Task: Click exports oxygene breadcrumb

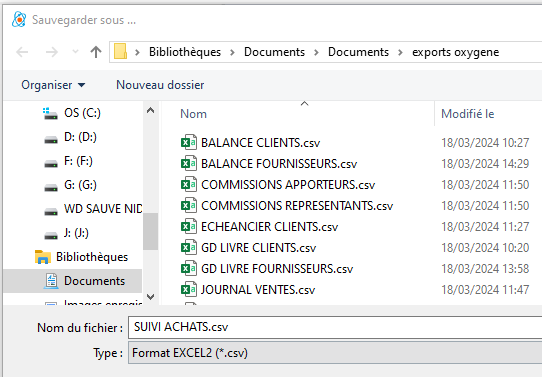Action: tap(456, 52)
